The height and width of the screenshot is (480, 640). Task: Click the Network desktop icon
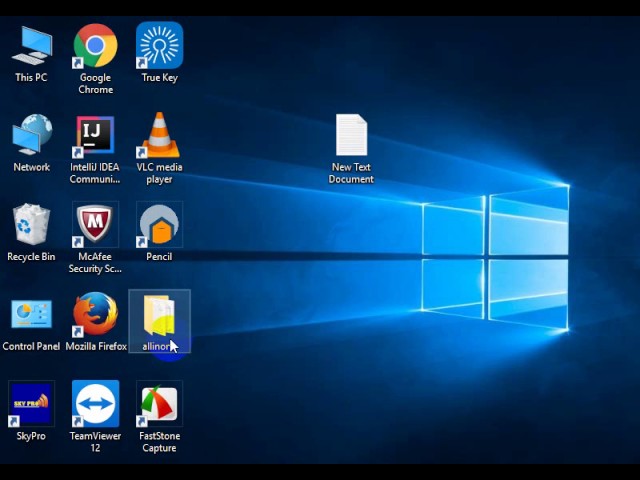[32, 135]
